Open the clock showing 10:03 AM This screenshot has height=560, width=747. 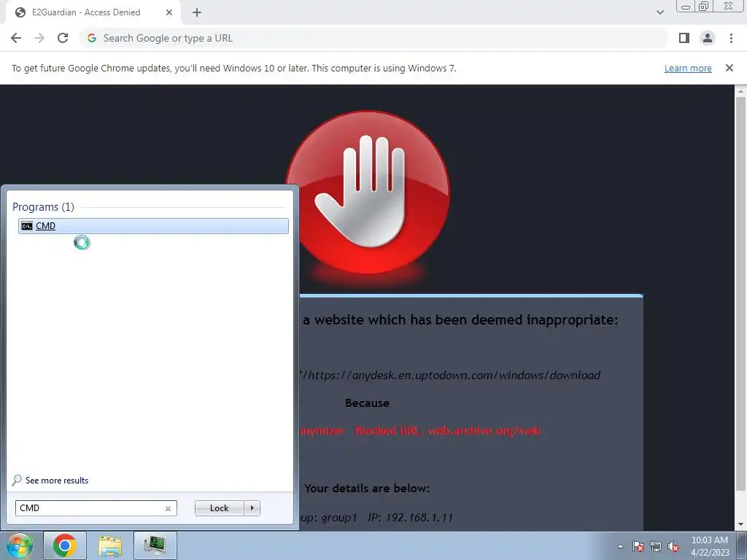coord(710,546)
